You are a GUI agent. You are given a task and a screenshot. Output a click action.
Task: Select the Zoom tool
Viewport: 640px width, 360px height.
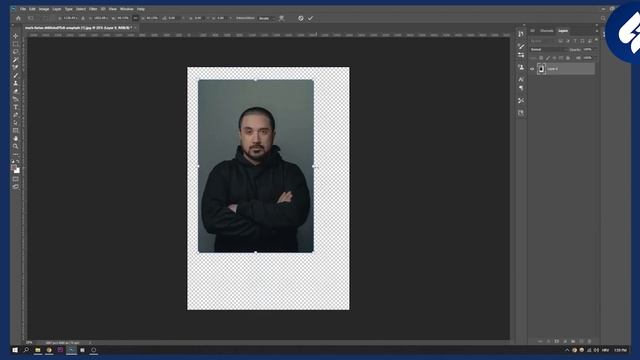(16, 146)
